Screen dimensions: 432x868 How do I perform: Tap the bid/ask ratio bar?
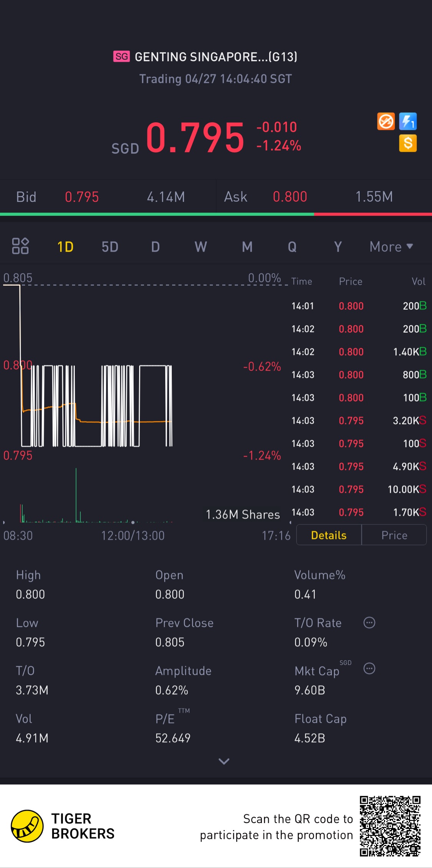pyautogui.click(x=216, y=214)
